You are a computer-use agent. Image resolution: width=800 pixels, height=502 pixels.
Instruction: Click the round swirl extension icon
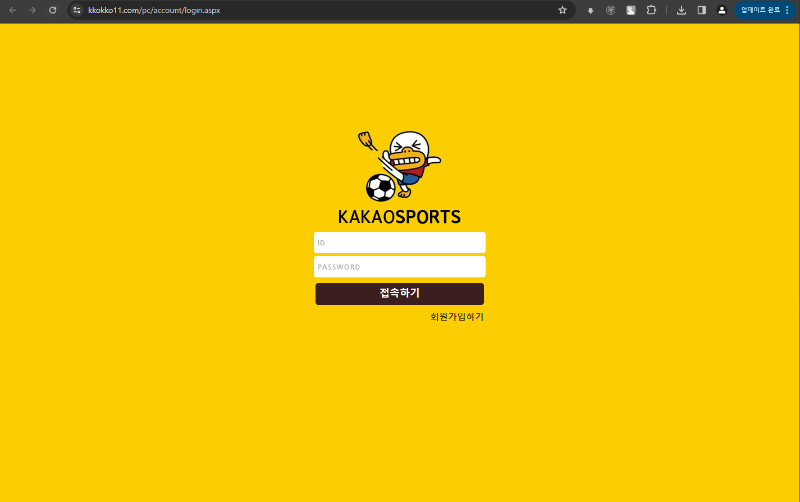[610, 10]
